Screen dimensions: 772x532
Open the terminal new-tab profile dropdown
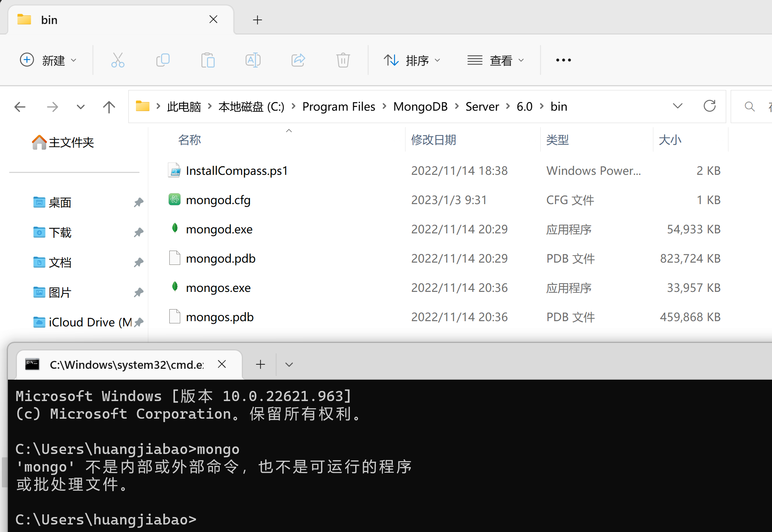[x=289, y=364]
